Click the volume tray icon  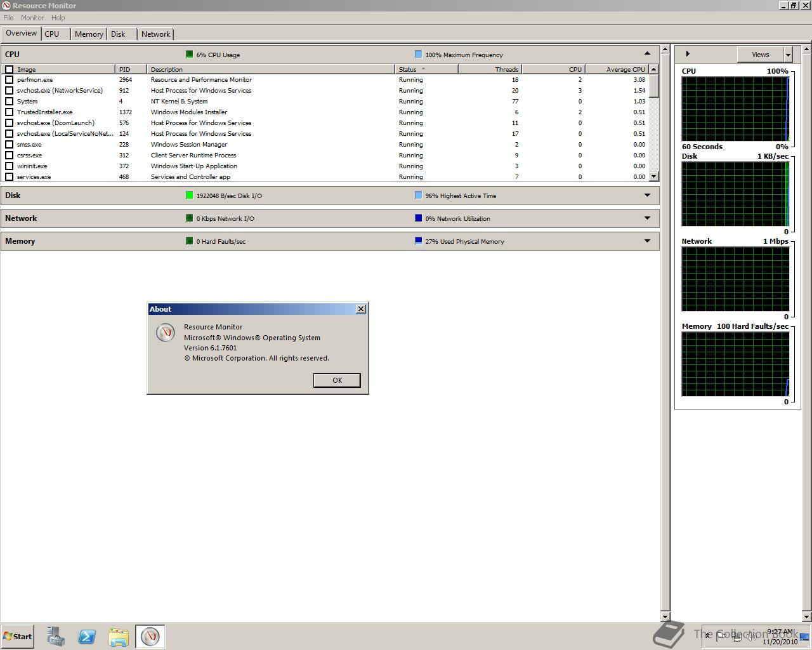[752, 636]
